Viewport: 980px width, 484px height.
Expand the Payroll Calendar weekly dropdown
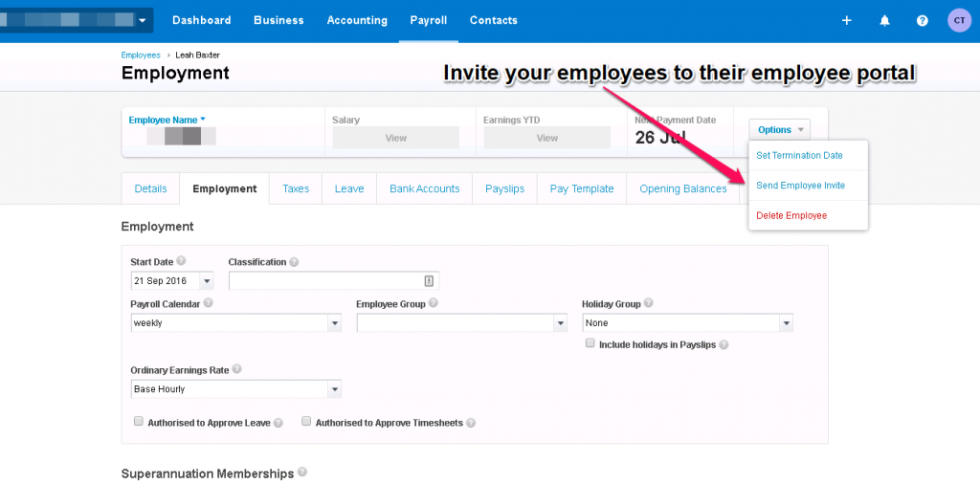[335, 323]
